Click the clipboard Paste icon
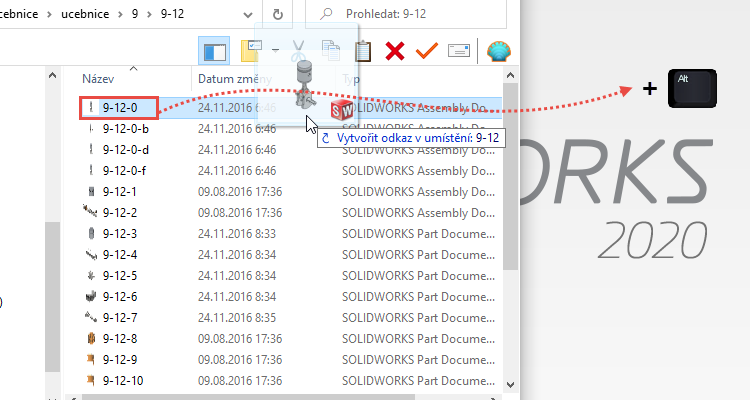 (363, 51)
